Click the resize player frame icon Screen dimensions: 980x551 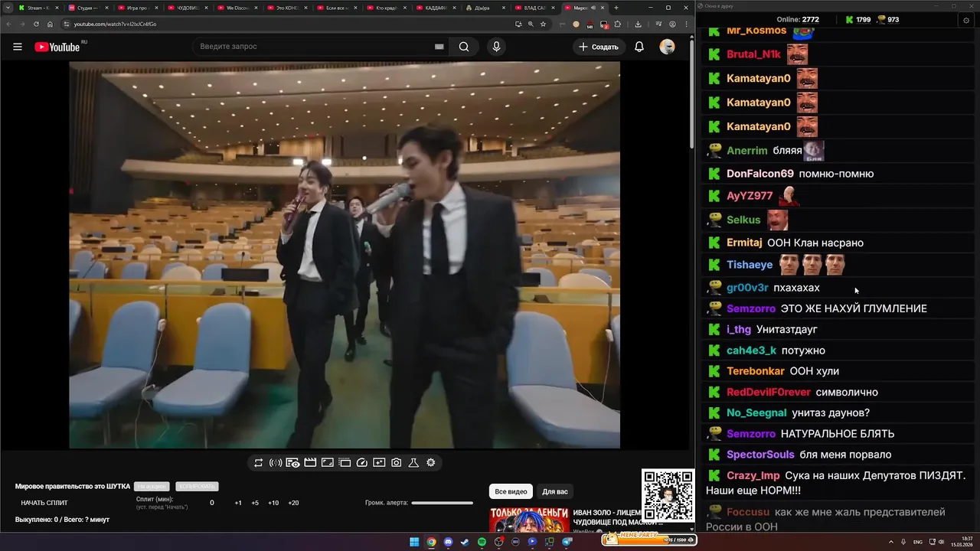(328, 463)
